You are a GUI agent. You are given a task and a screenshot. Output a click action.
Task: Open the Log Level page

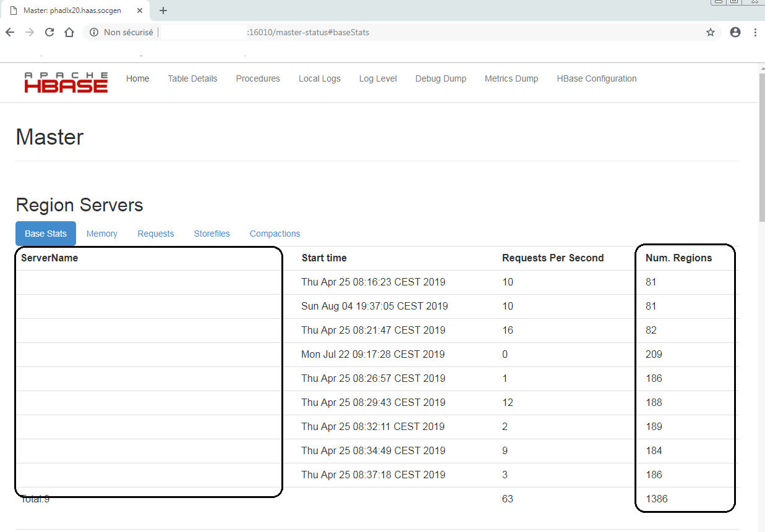377,78
